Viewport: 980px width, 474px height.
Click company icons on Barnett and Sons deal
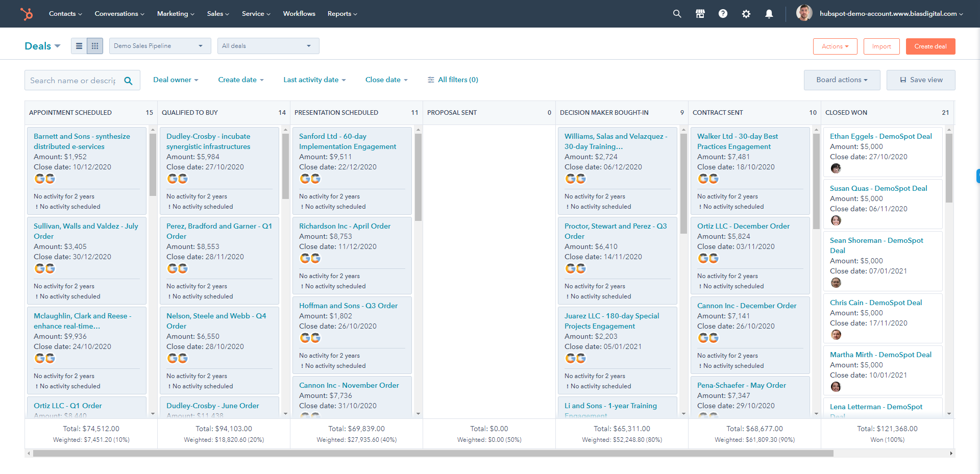click(45, 179)
